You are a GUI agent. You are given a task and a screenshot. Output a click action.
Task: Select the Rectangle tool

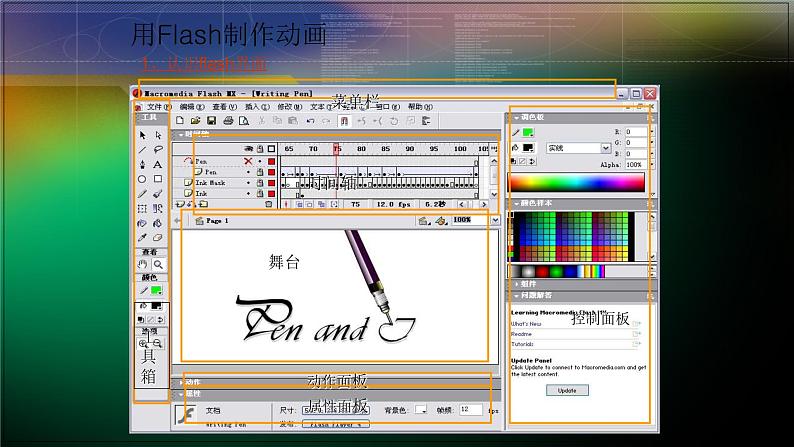coord(158,179)
